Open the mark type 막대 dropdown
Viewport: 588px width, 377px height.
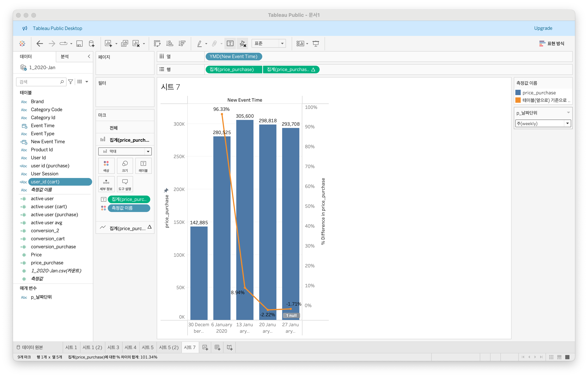tap(125, 151)
